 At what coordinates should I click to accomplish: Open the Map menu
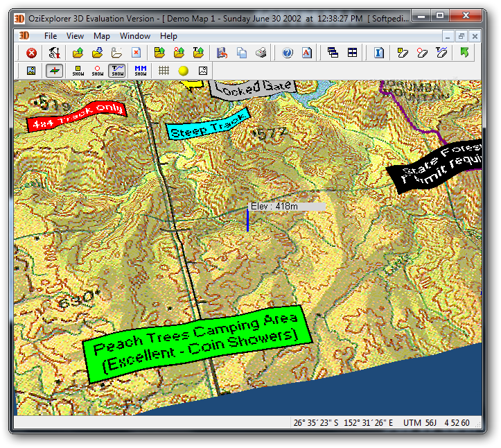coord(102,36)
